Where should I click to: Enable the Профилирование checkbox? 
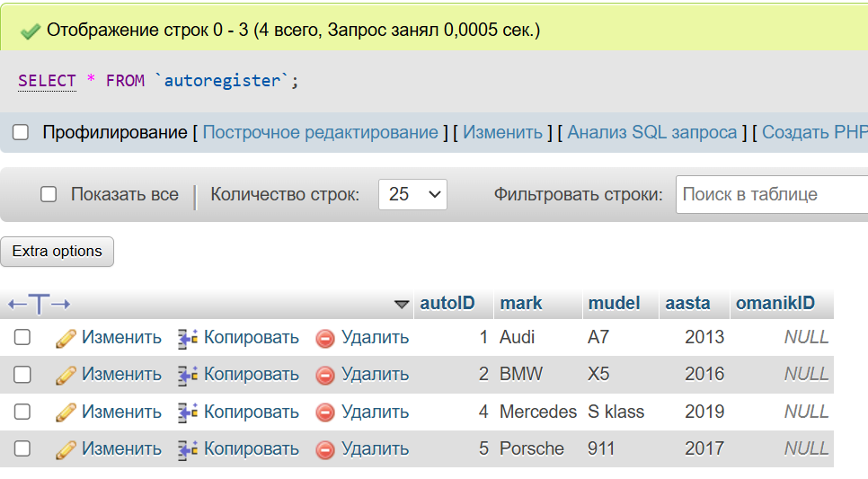coord(21,132)
